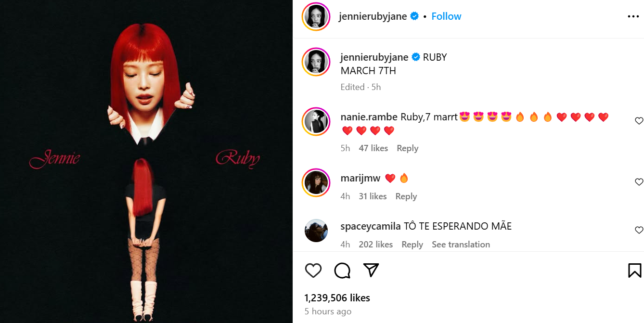The height and width of the screenshot is (323, 644).
Task: Click Follow to follow jennierubyjane
Action: pyautogui.click(x=446, y=16)
